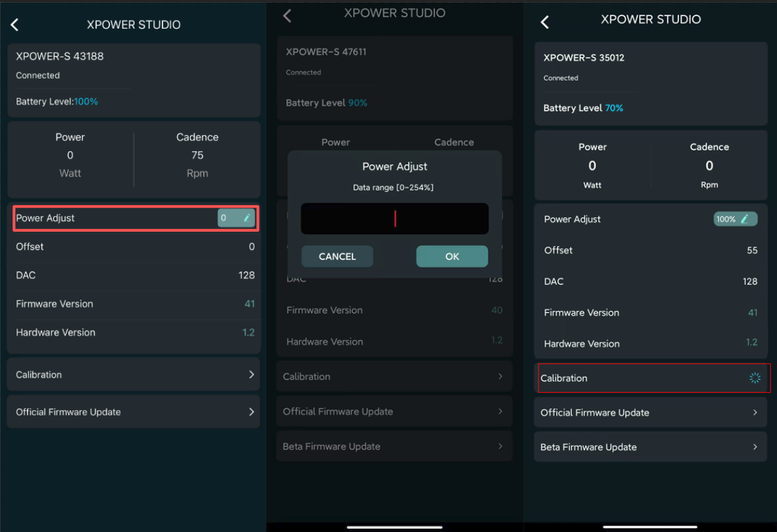Tap dimmed back arrow above XPOWER-S 47611
The width and height of the screenshot is (777, 532).
click(287, 15)
